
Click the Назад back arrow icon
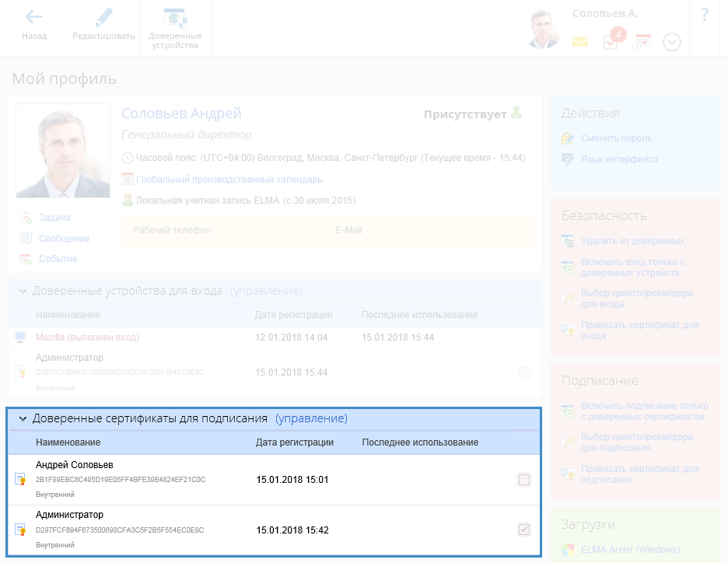(33, 18)
